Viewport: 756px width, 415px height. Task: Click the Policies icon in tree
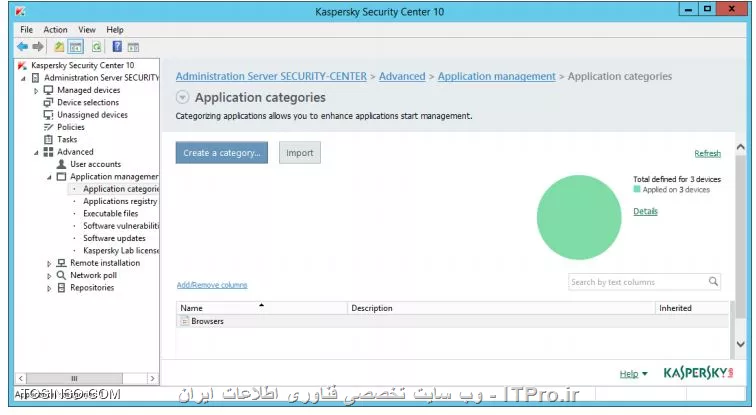pyautogui.click(x=48, y=127)
